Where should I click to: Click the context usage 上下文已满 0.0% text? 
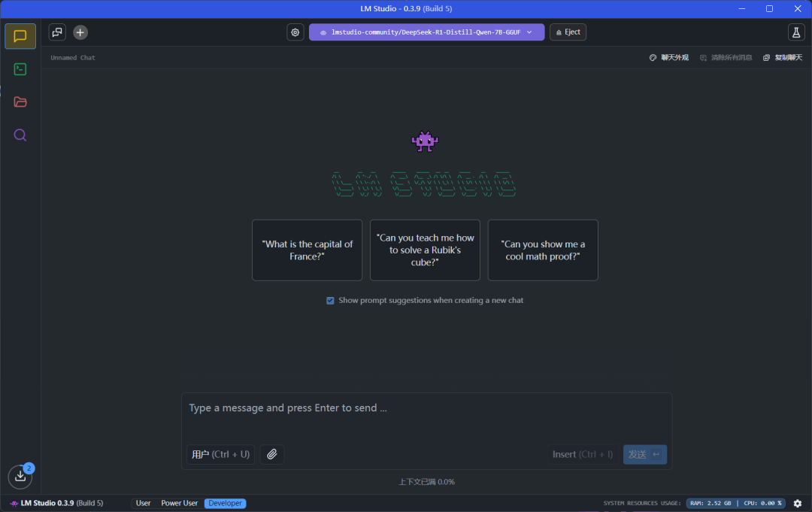pos(427,482)
